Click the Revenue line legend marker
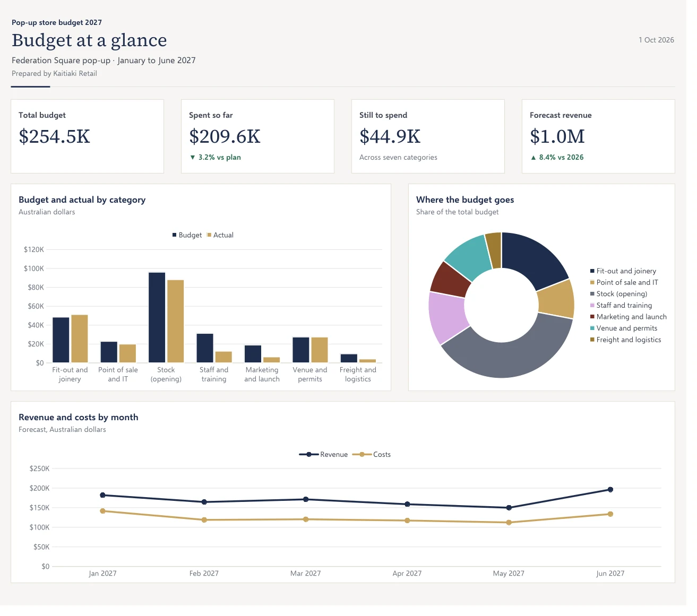 click(x=309, y=455)
